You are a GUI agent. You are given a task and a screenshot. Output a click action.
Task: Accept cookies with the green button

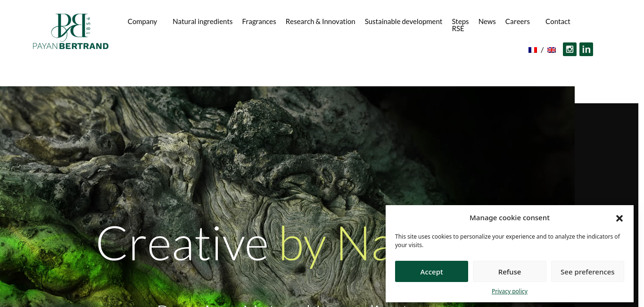point(431,272)
